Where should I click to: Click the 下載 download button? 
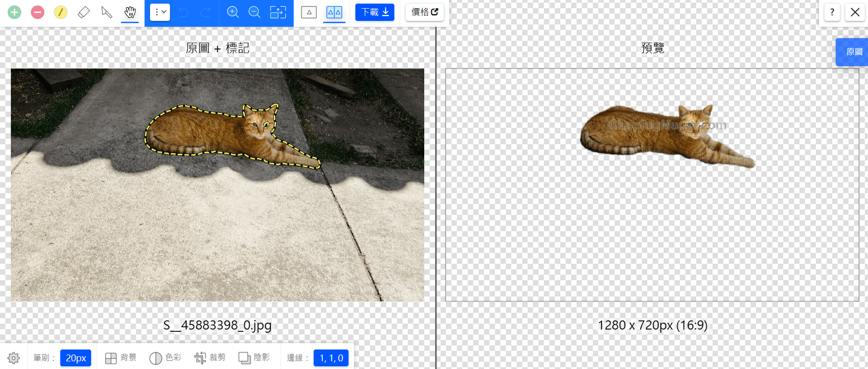(x=375, y=12)
